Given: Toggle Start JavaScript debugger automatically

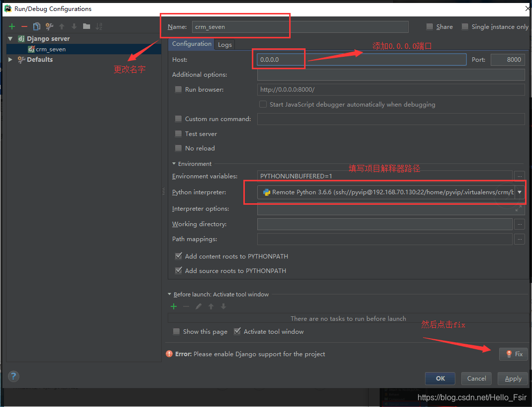Looking at the screenshot, I should point(263,104).
